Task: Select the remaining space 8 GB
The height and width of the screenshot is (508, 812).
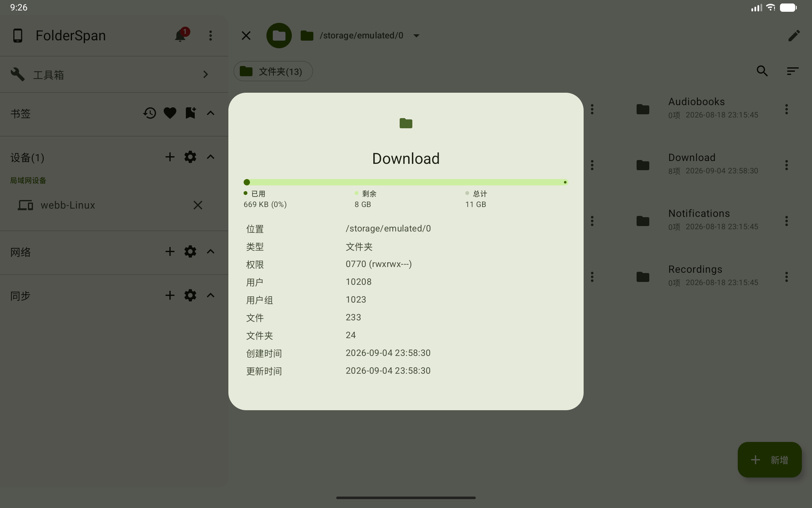Action: tap(363, 204)
